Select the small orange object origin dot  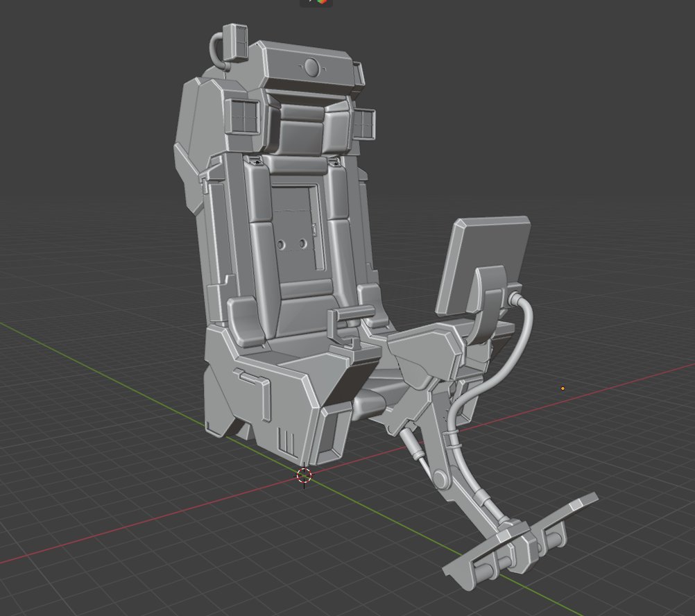[x=563, y=388]
